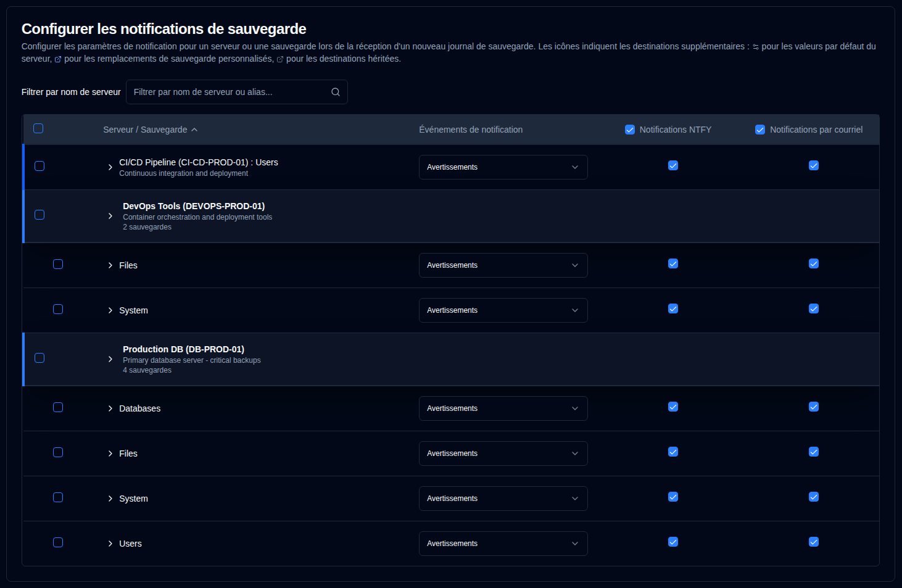Click the magnifier icon in the server filter
Screen dimensions: 902x588
[x=336, y=92]
